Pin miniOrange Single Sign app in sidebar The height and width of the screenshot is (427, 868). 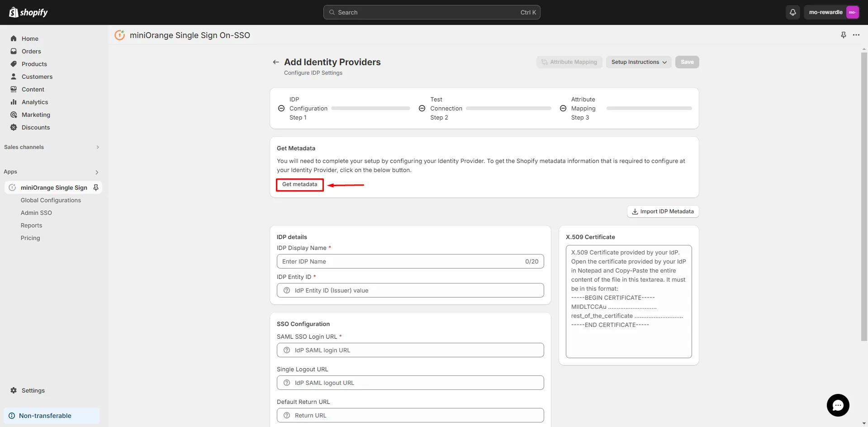click(x=95, y=187)
